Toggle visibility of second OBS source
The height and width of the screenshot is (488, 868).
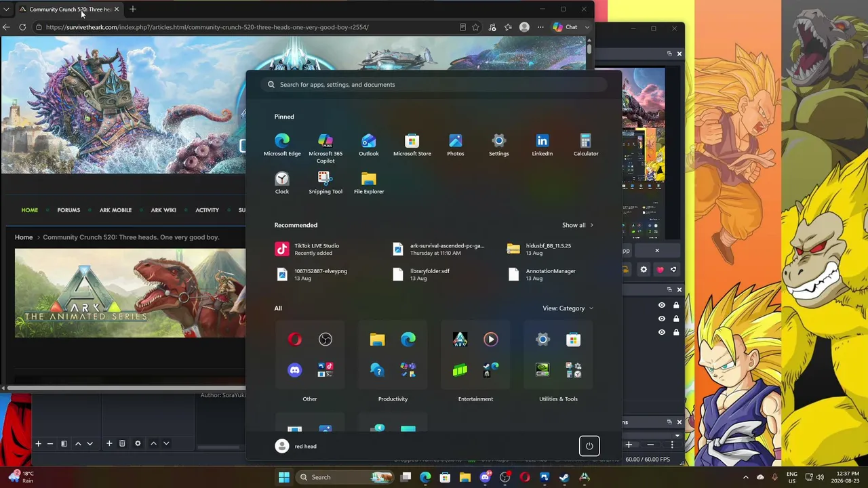[x=662, y=319]
